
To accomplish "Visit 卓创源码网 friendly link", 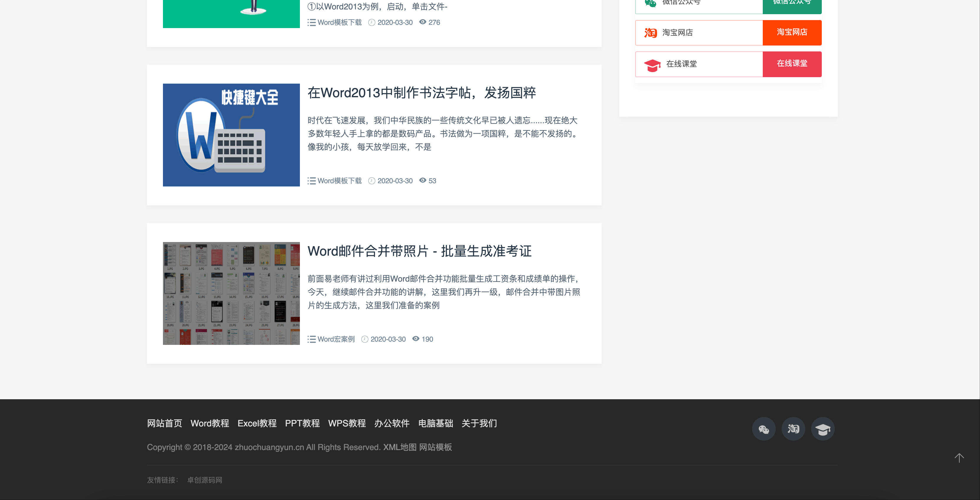I will click(205, 480).
